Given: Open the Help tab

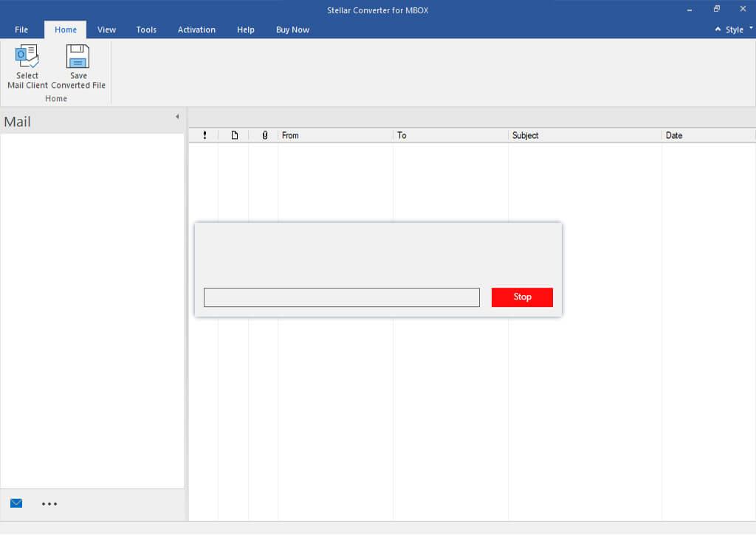Looking at the screenshot, I should tap(245, 30).
